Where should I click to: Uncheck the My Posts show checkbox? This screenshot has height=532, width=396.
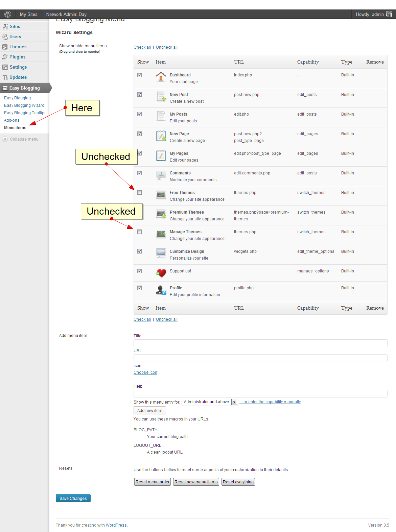coord(139,114)
